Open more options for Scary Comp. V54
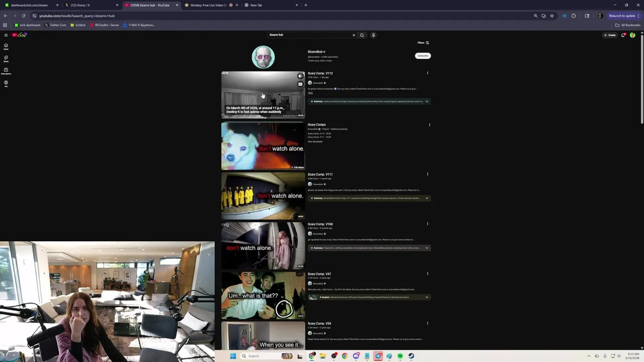This screenshot has height=362, width=644. 428,324
